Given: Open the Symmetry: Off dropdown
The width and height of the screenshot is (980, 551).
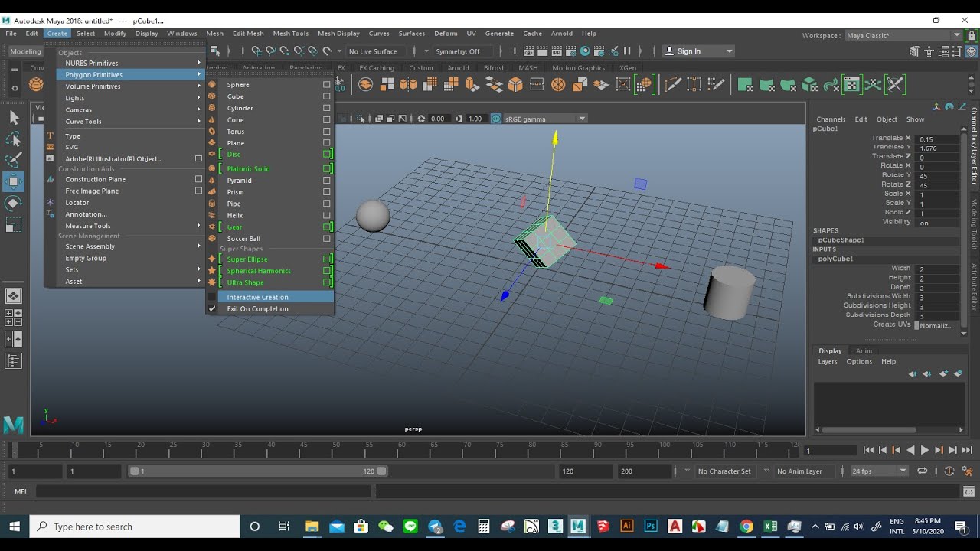Looking at the screenshot, I should [462, 51].
